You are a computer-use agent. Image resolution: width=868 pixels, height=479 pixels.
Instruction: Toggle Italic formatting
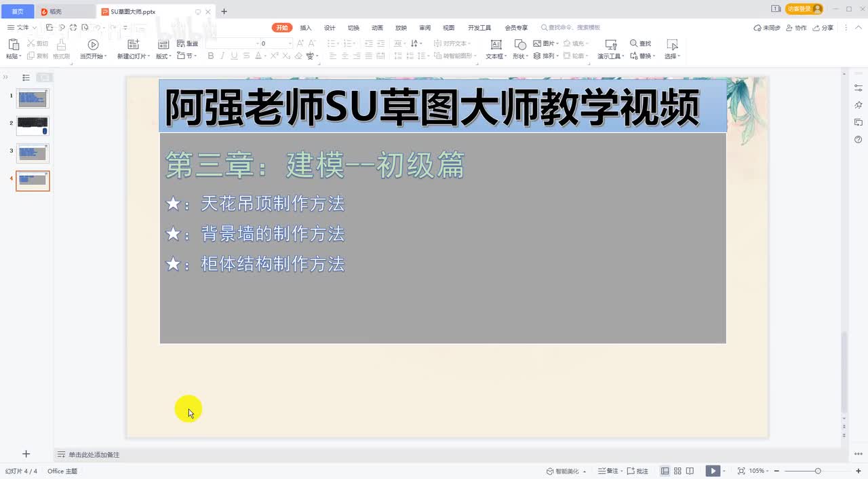tap(222, 56)
